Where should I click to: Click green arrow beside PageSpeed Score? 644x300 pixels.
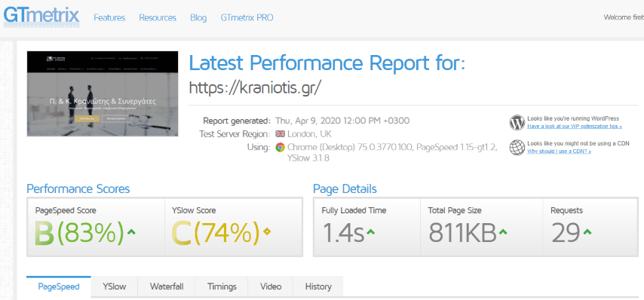tap(131, 232)
